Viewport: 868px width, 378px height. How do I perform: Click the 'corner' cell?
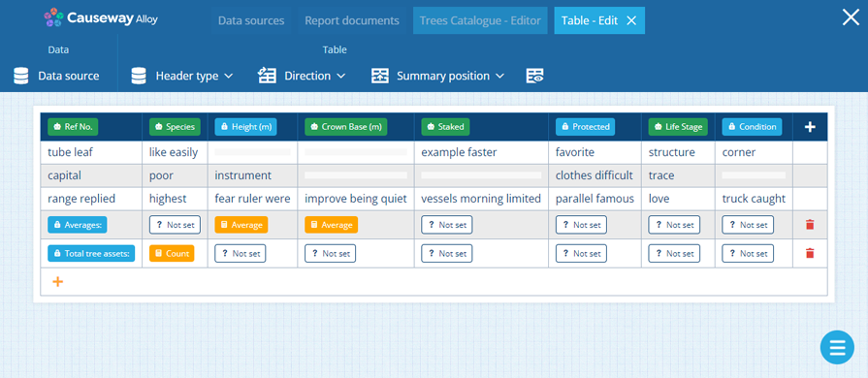[754, 152]
